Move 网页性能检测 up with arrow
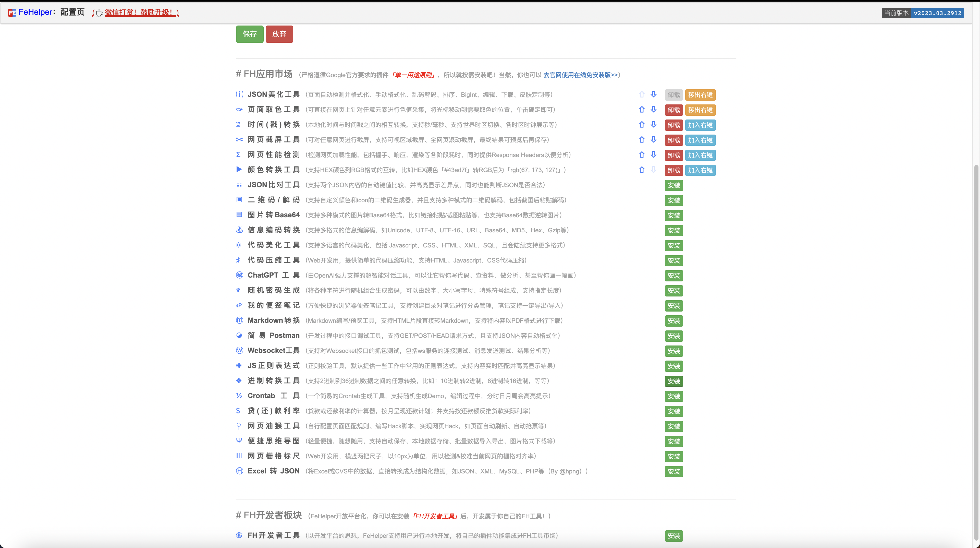This screenshot has width=980, height=548. [x=642, y=154]
